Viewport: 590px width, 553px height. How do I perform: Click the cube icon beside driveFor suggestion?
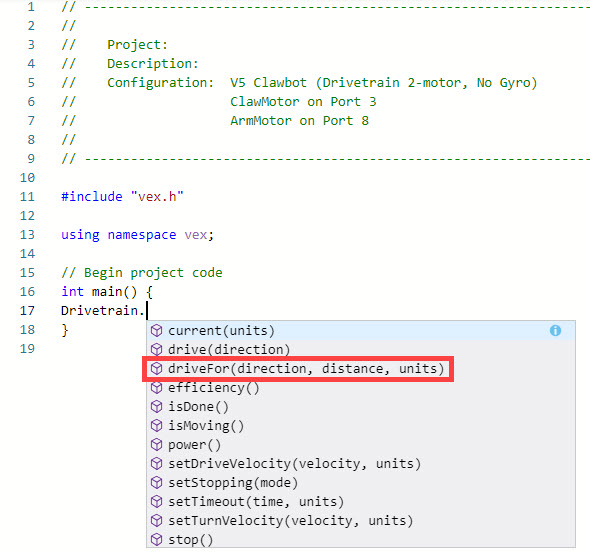157,369
